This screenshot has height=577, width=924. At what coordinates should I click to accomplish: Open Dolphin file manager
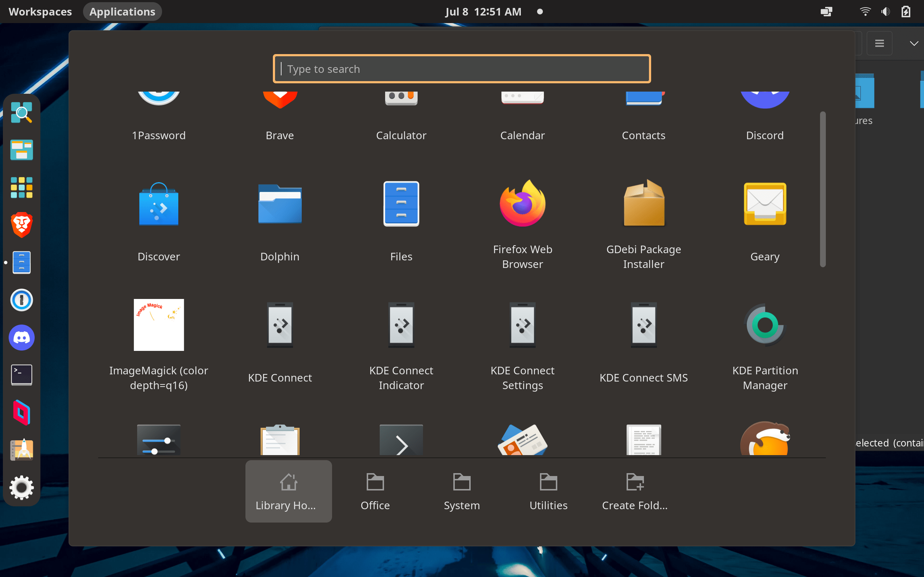(x=279, y=204)
